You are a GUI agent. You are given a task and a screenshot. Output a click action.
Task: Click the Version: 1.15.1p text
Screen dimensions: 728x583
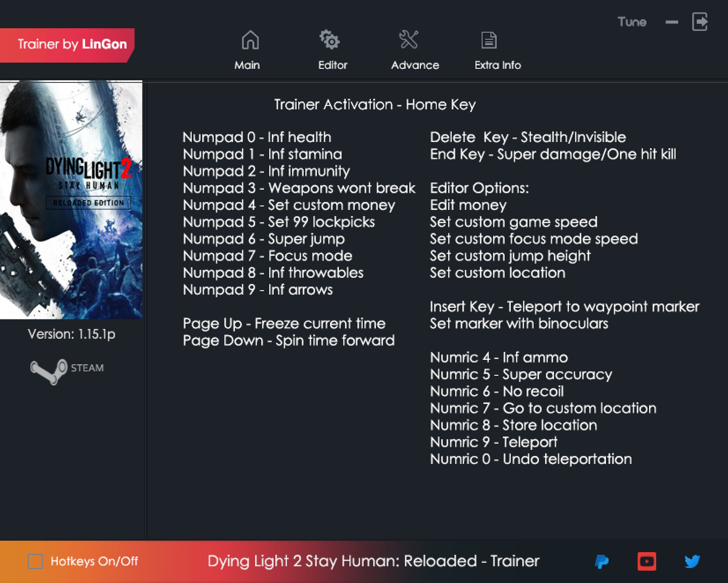[71, 334]
